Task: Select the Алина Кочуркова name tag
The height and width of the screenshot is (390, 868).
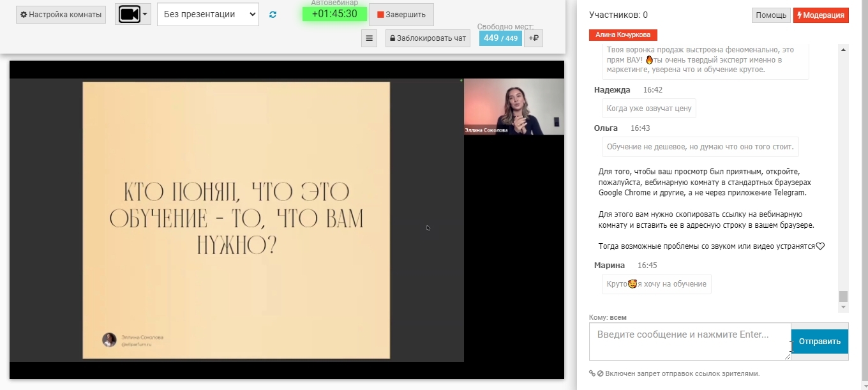Action: [623, 35]
